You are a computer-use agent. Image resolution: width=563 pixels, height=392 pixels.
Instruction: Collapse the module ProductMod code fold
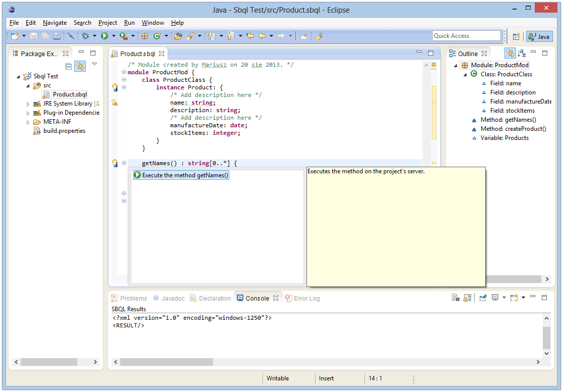[x=124, y=72]
